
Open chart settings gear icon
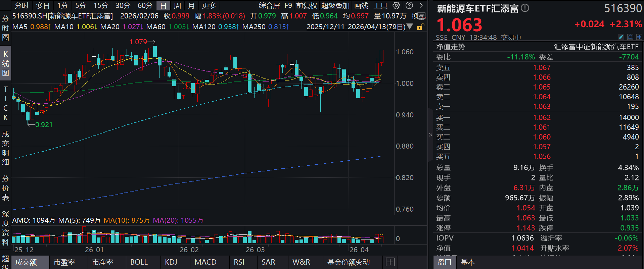click(x=397, y=5)
